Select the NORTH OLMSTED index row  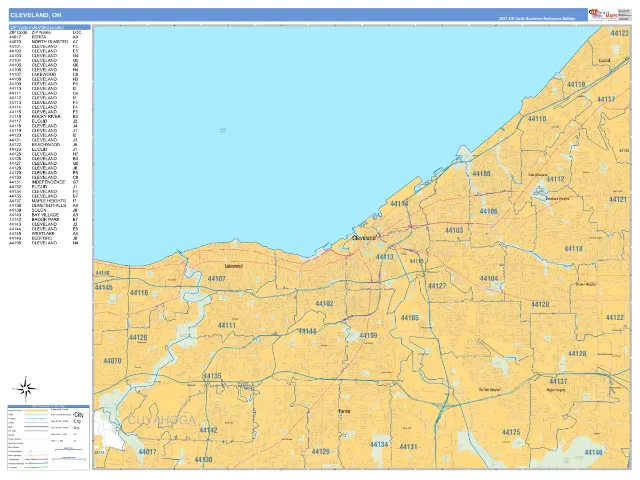pos(43,42)
